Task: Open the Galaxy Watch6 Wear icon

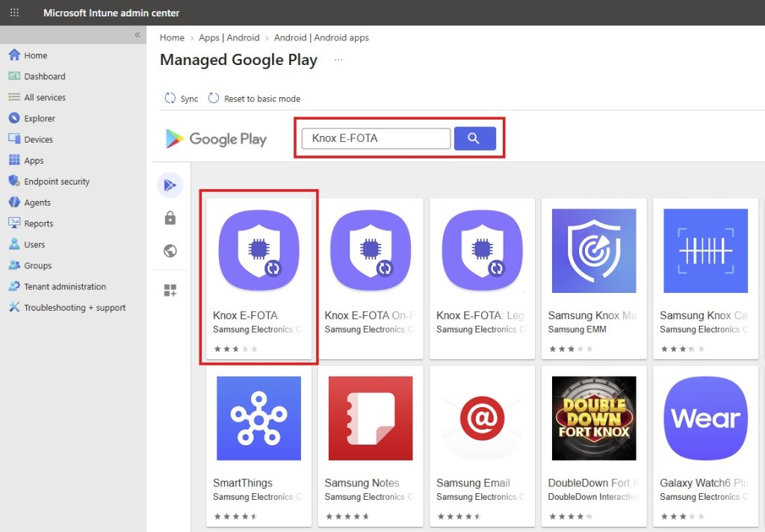Action: [705, 418]
